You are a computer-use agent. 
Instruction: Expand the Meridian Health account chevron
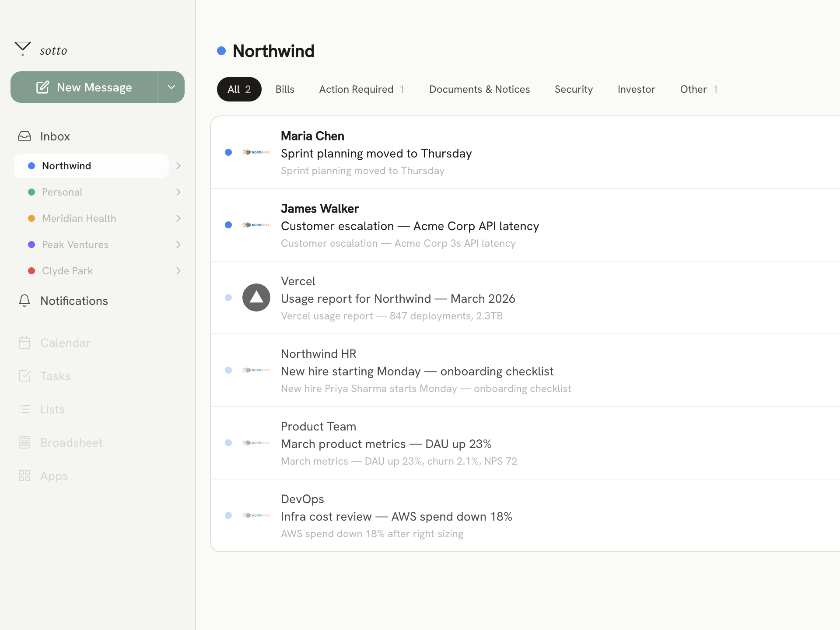pos(178,218)
